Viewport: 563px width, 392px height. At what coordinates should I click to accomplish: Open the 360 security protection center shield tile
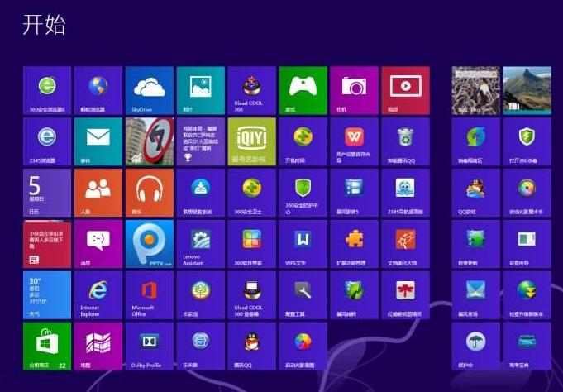click(303, 193)
